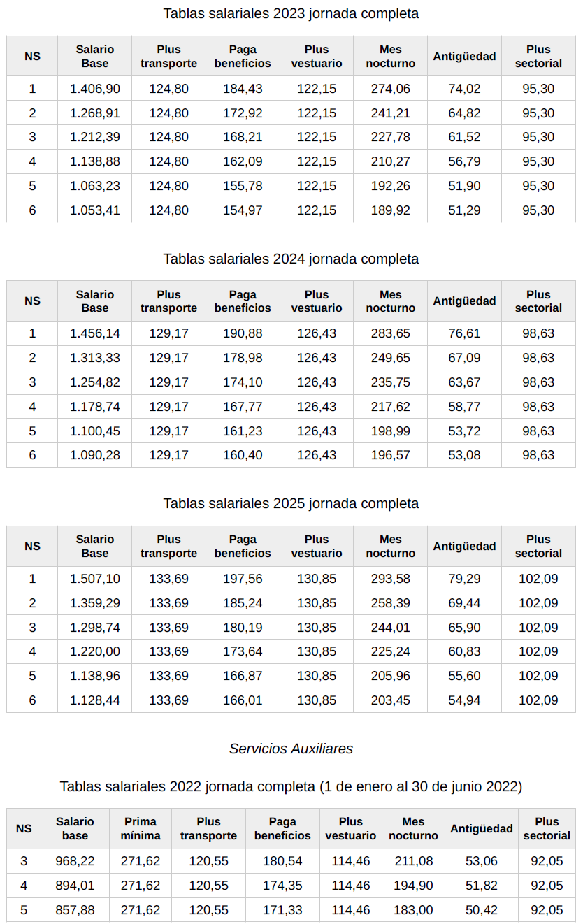Click the 'Servicios Auxiliares' italic heading
This screenshot has width=583, height=924.
tap(291, 749)
